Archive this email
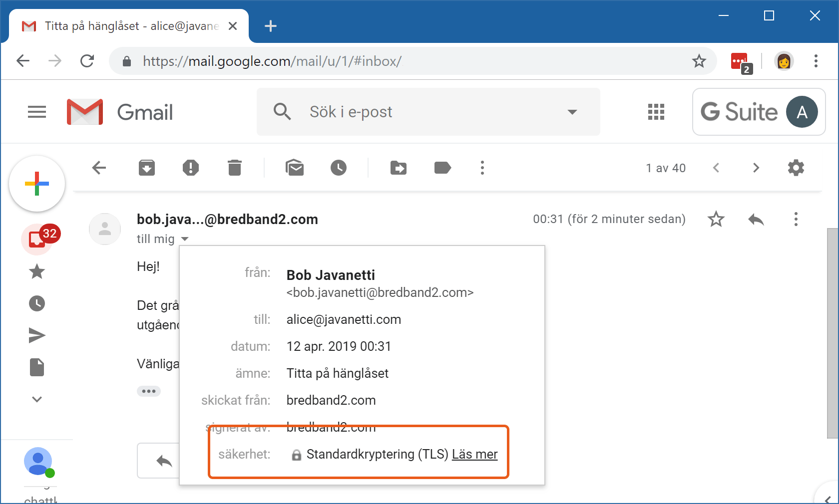 tap(147, 168)
